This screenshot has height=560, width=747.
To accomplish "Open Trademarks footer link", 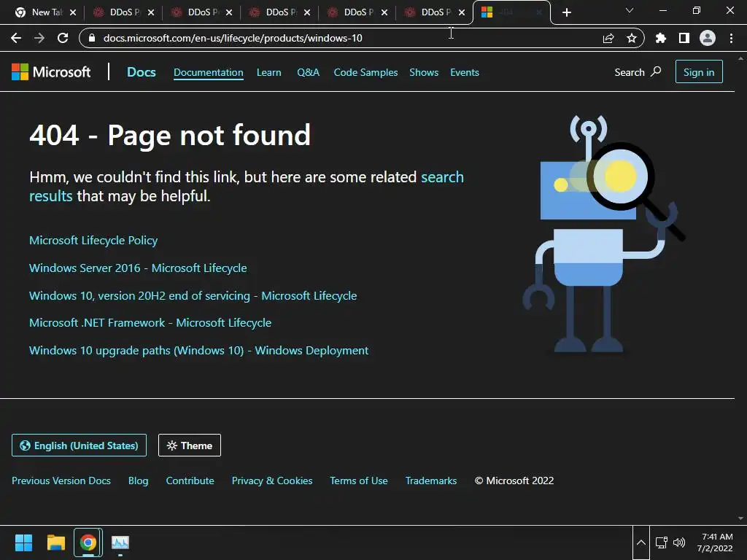I will click(x=431, y=481).
